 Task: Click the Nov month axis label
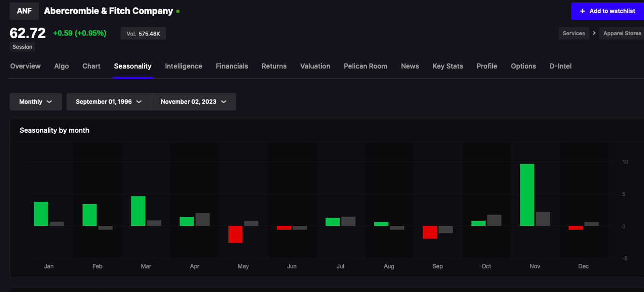(x=535, y=266)
